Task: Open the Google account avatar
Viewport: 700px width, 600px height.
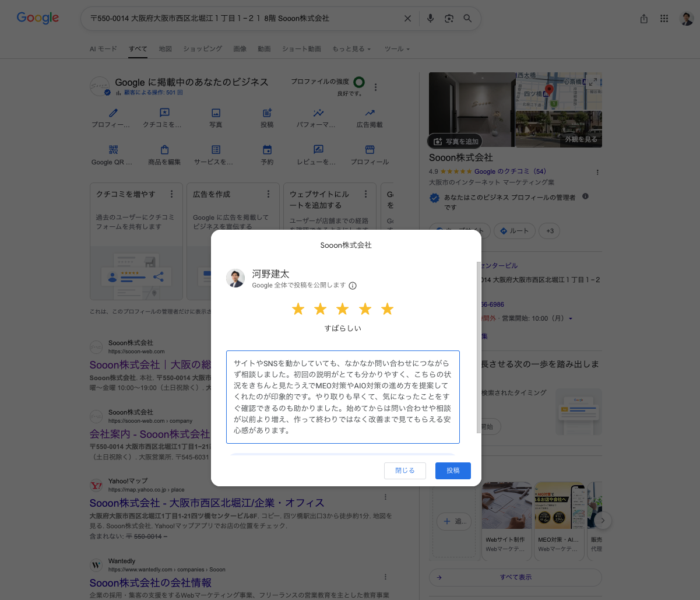Action: 687,19
